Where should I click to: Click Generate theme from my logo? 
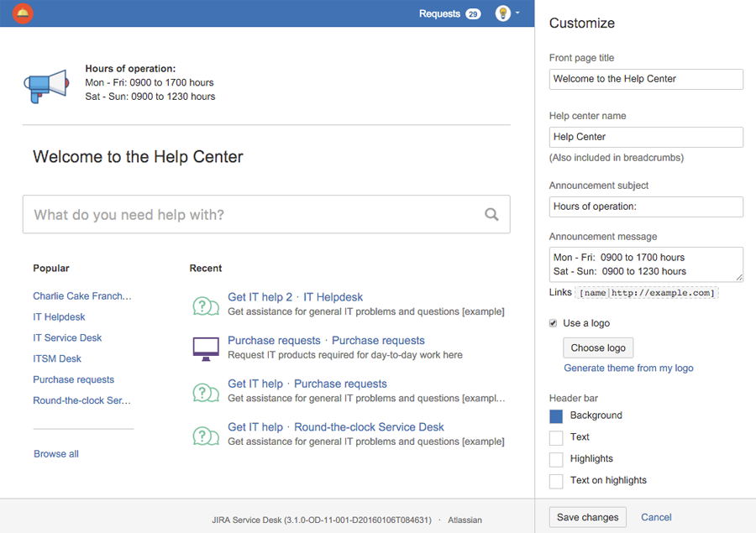coord(628,368)
